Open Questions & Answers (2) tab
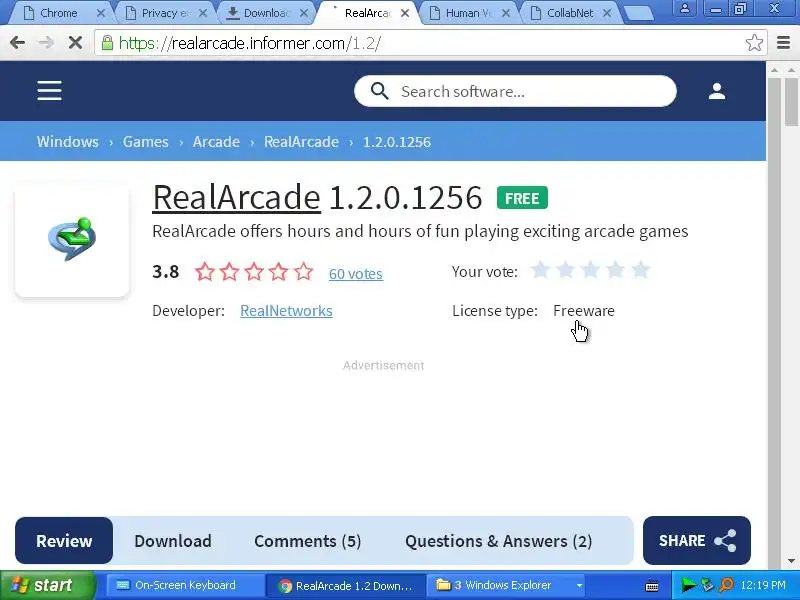Screen dimensions: 800x600 tap(498, 541)
